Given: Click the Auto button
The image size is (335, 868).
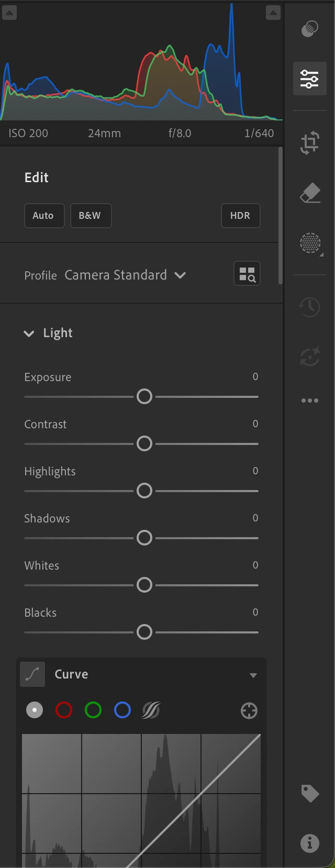Looking at the screenshot, I should pos(44,216).
